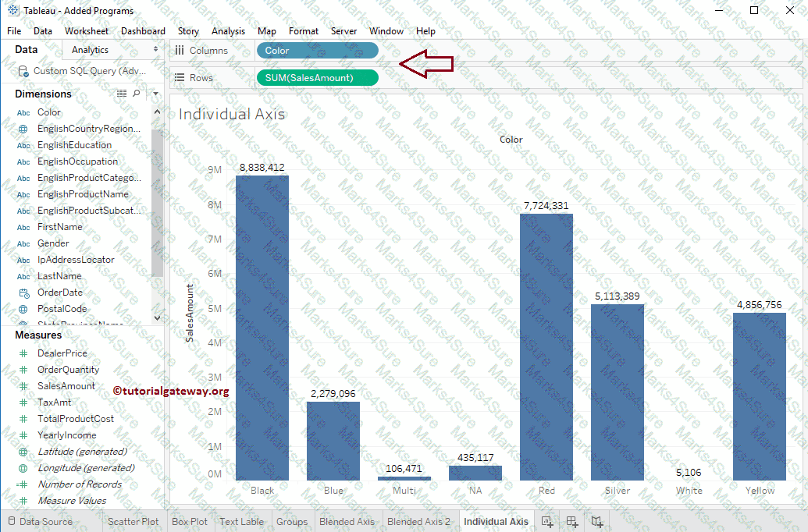
Task: Switch to the Analytics pane tab
Action: (x=90, y=50)
